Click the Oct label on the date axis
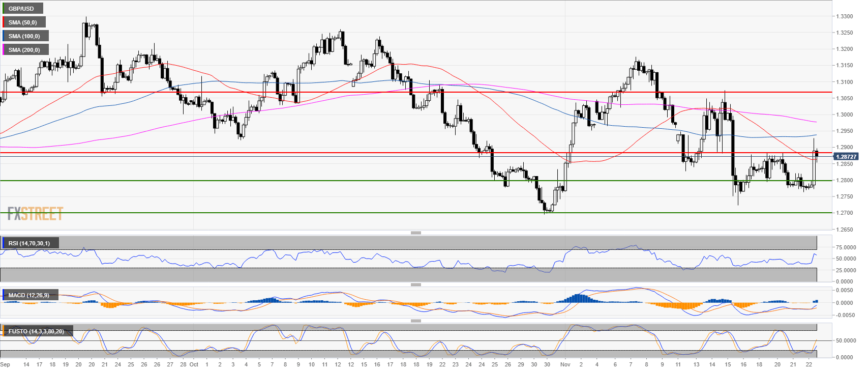The image size is (868, 371). 194,364
